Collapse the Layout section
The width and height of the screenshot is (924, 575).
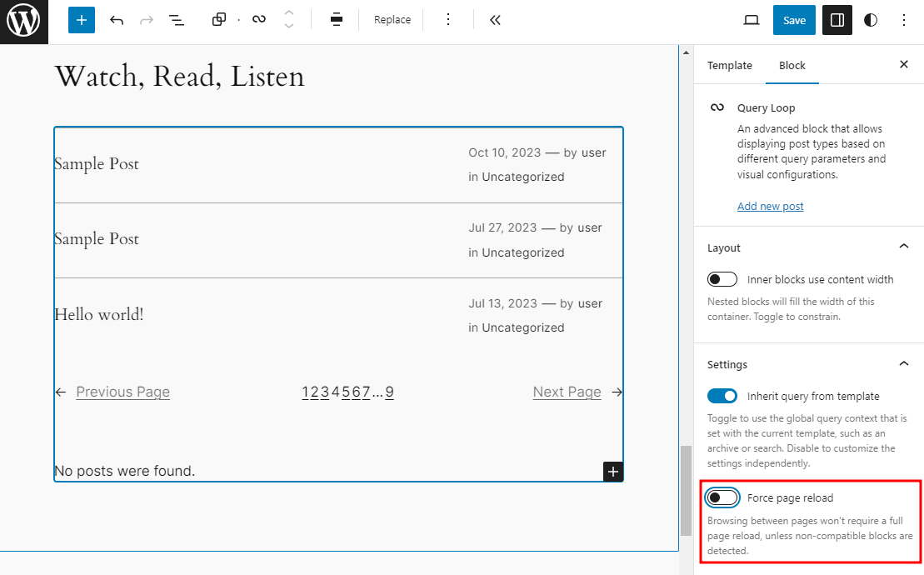tap(904, 246)
